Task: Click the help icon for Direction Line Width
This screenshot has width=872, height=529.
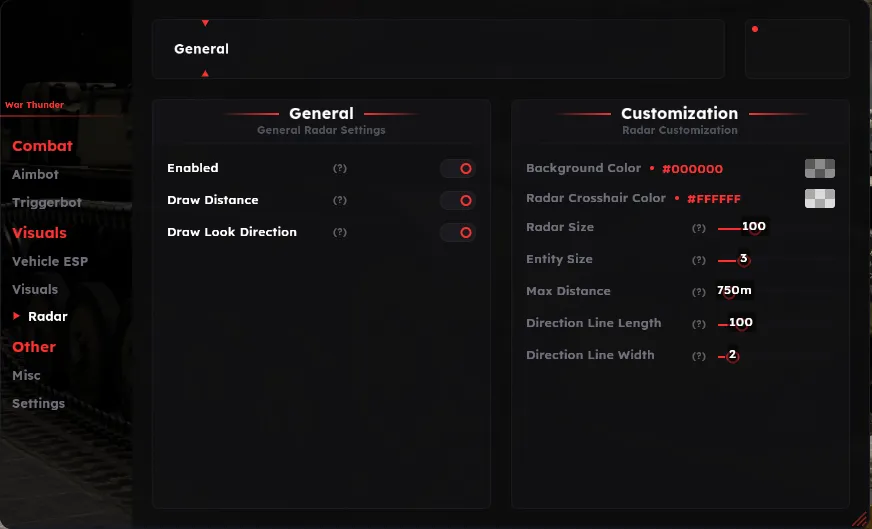Action: (x=699, y=356)
